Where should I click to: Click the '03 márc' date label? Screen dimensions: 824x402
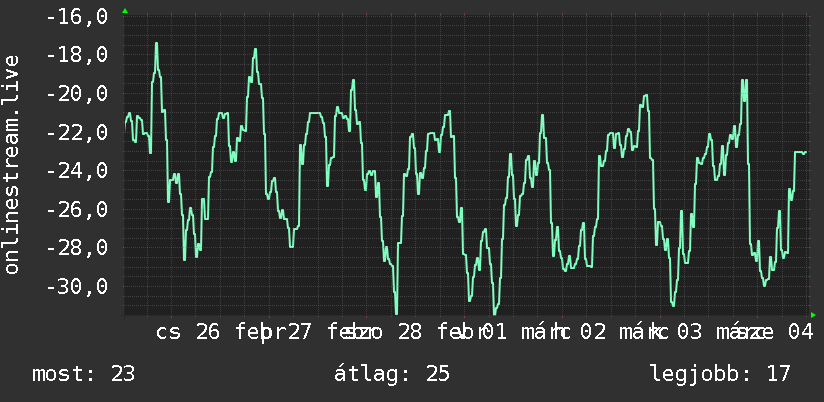point(722,332)
